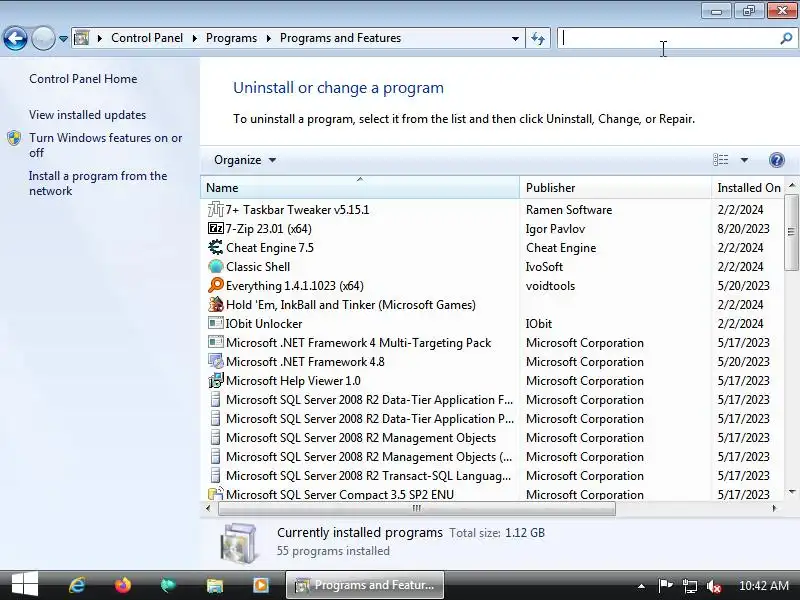This screenshot has height=600, width=800.
Task: Click the Control Panel breadcrumb
Action: (147, 38)
